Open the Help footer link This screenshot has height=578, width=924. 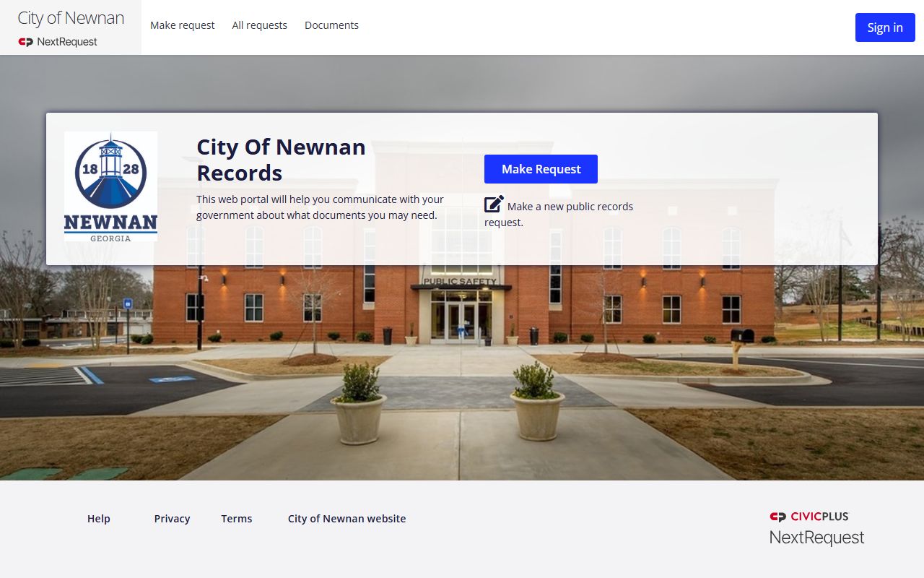pos(99,519)
